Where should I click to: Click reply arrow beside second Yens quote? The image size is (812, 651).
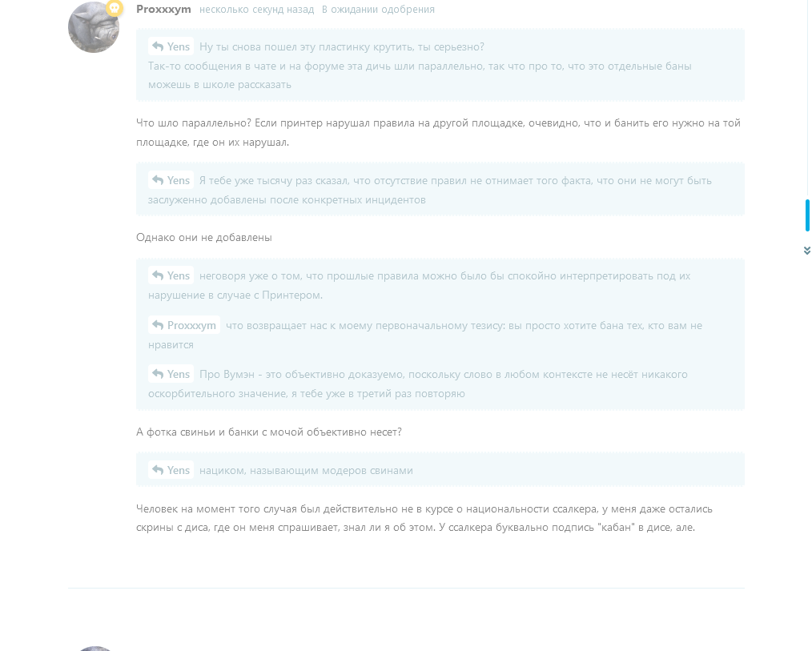click(158, 180)
